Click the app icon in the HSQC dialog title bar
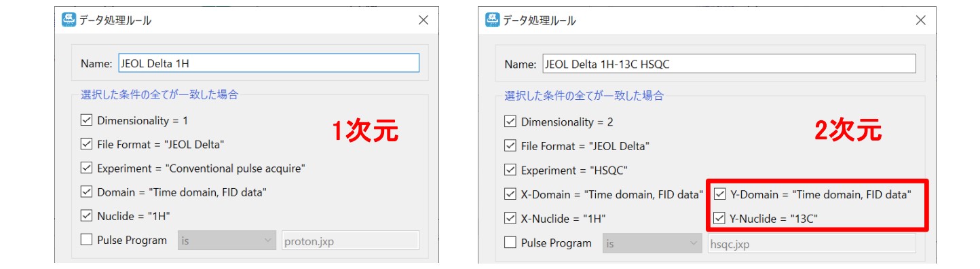 pyautogui.click(x=492, y=20)
